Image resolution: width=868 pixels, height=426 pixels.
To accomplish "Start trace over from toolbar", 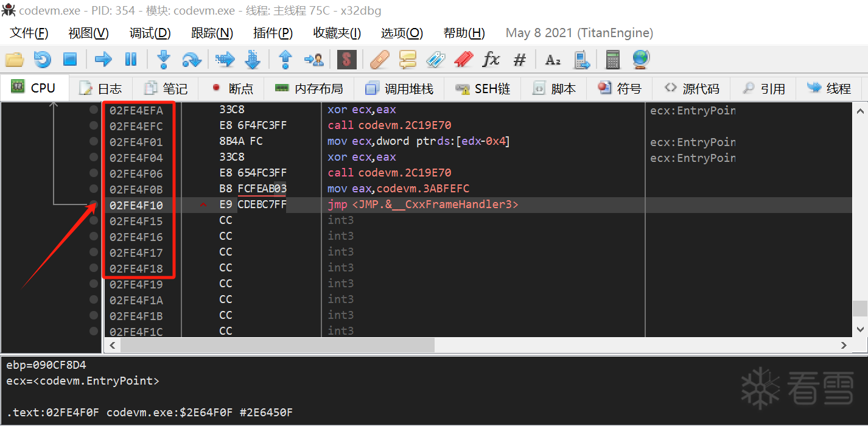I will coord(253,59).
